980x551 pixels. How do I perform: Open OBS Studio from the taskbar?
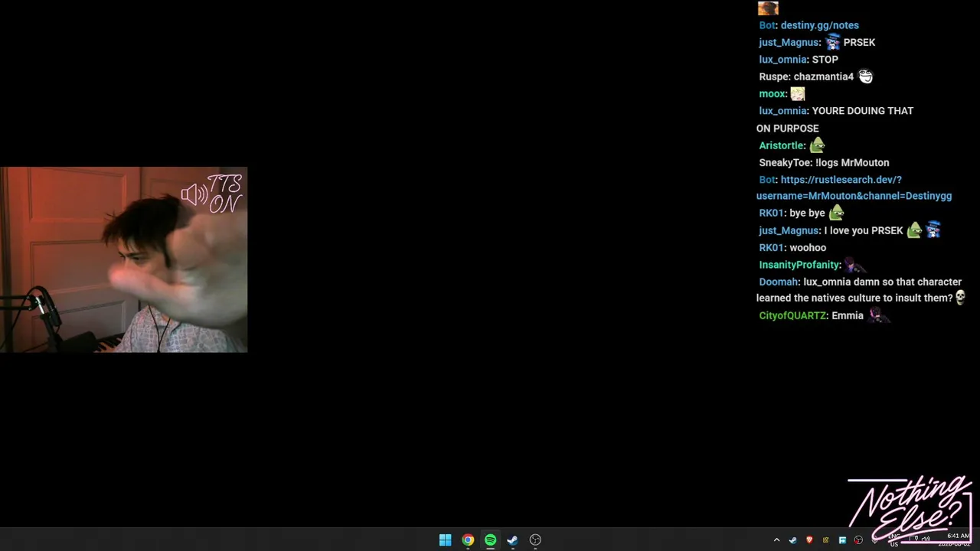point(535,540)
